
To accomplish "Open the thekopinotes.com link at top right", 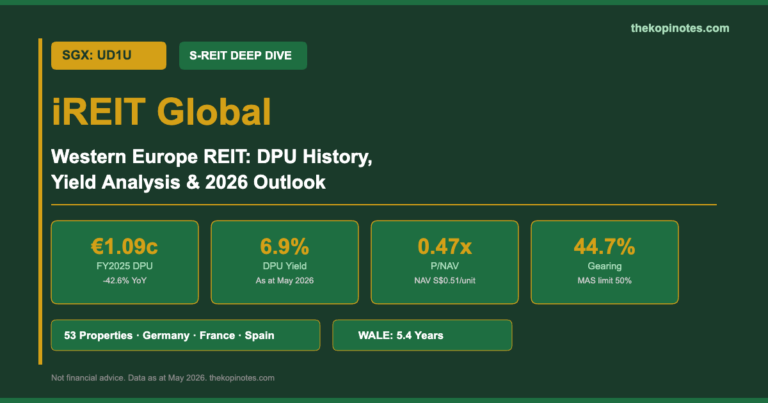I will [x=679, y=28].
